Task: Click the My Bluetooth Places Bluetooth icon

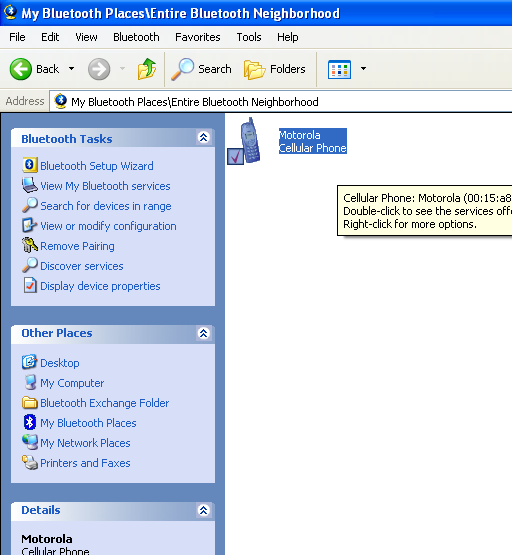Action: coord(30,422)
